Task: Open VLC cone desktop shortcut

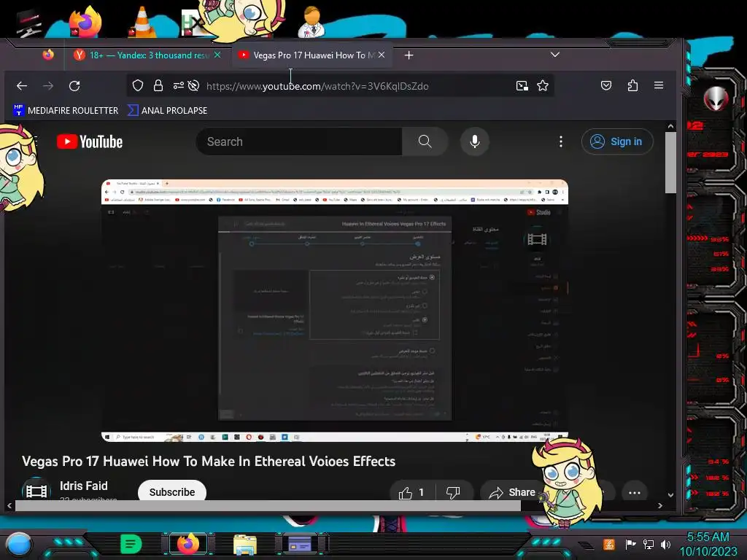Action: (142, 22)
